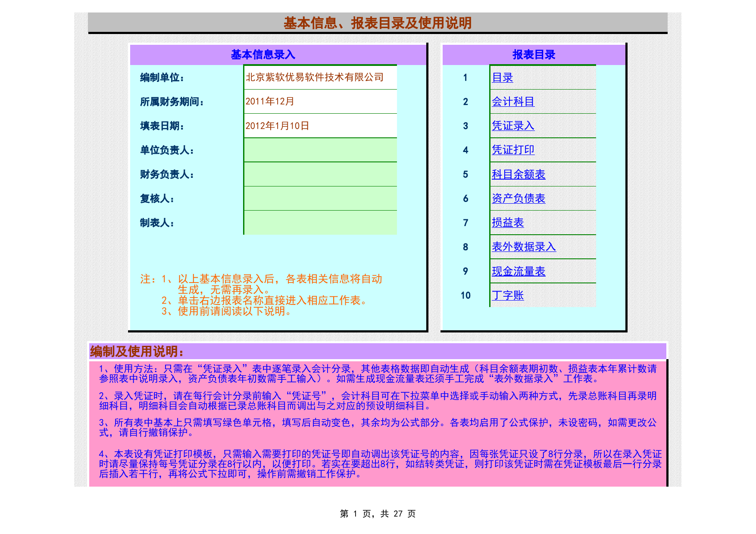Image resolution: width=756 pixels, height=534 pixels.
Task: Click row number 1 in 报表目录
Action: 465,78
